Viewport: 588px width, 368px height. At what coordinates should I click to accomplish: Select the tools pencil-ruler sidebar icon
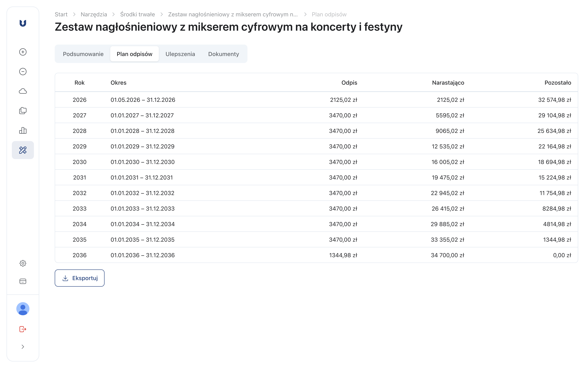click(x=23, y=150)
